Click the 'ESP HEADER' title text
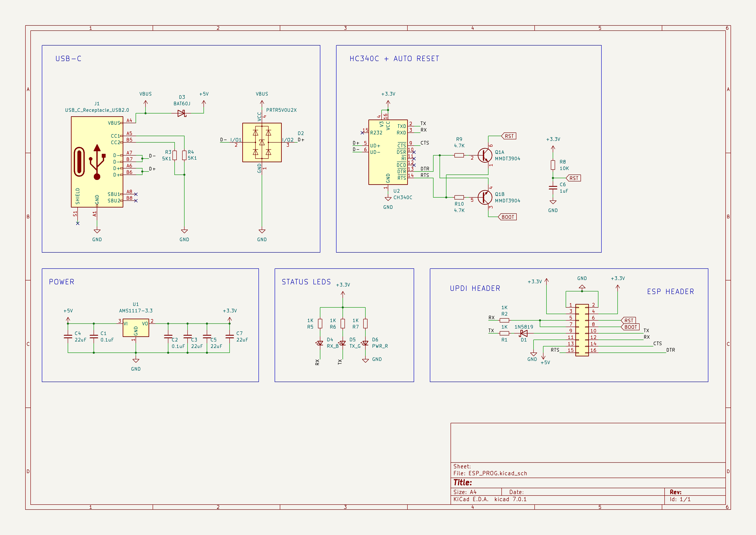Image resolution: width=756 pixels, height=535 pixels. pyautogui.click(x=670, y=291)
